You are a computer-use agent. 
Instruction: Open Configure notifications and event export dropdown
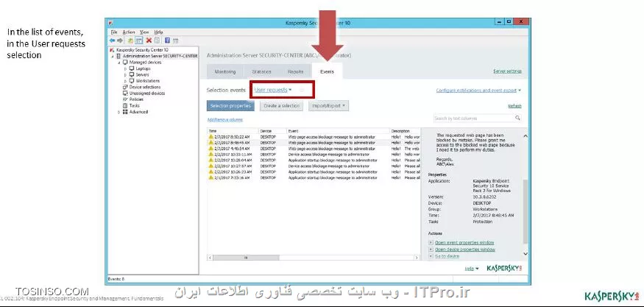478,91
